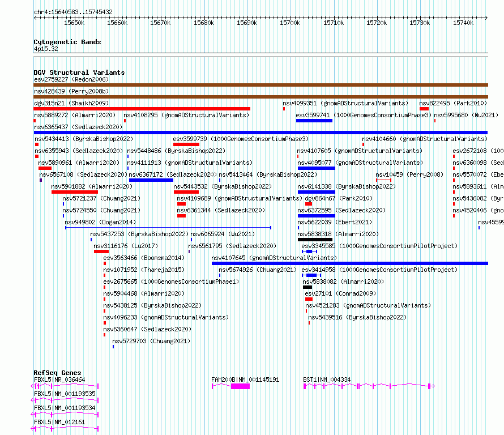Viewport: 504px width, 435px height.
Task: Open the nsv4108295 gnomADStructuralVariants label
Action: click(x=186, y=115)
